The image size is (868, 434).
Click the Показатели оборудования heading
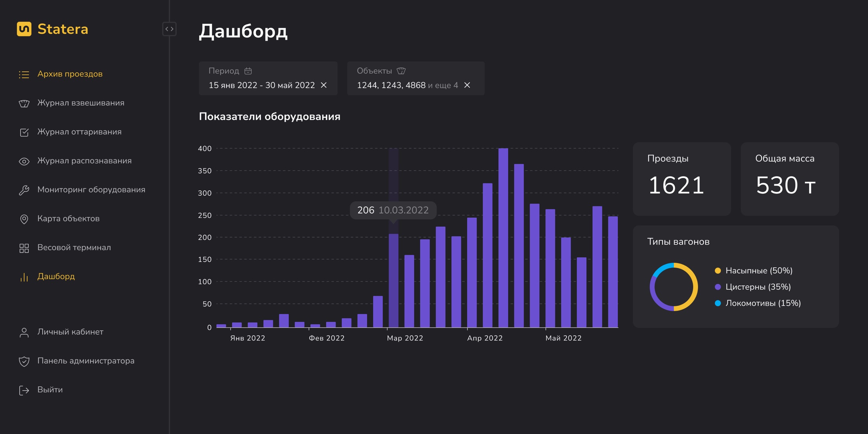tap(269, 117)
